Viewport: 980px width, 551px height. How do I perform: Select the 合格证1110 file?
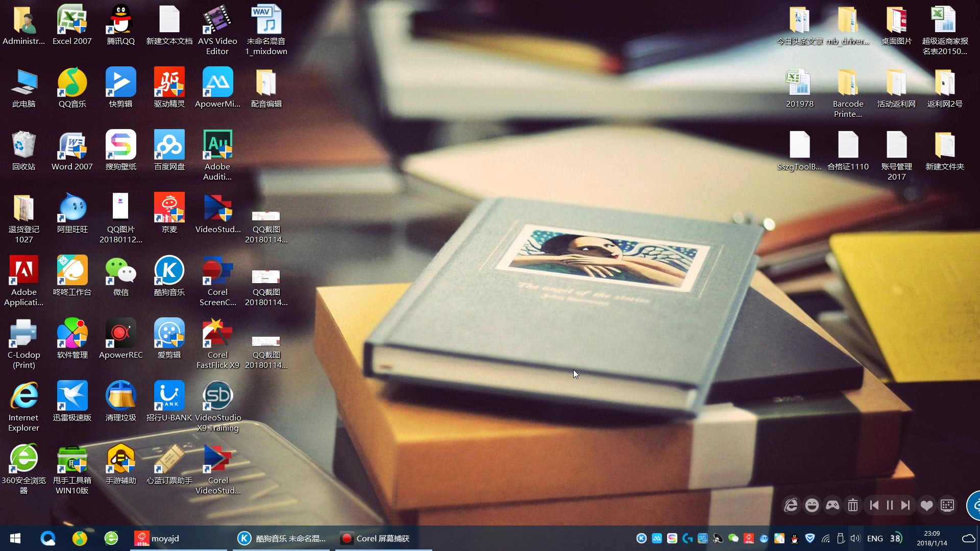coord(848,151)
